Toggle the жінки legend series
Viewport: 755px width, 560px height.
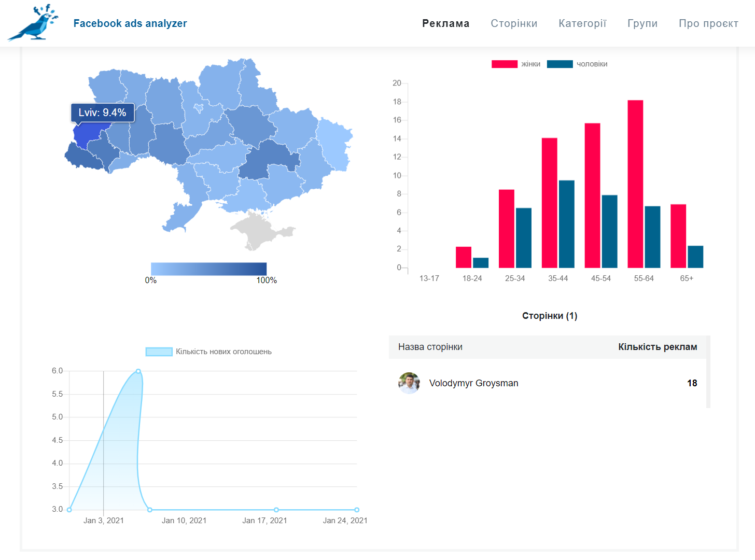tap(516, 64)
